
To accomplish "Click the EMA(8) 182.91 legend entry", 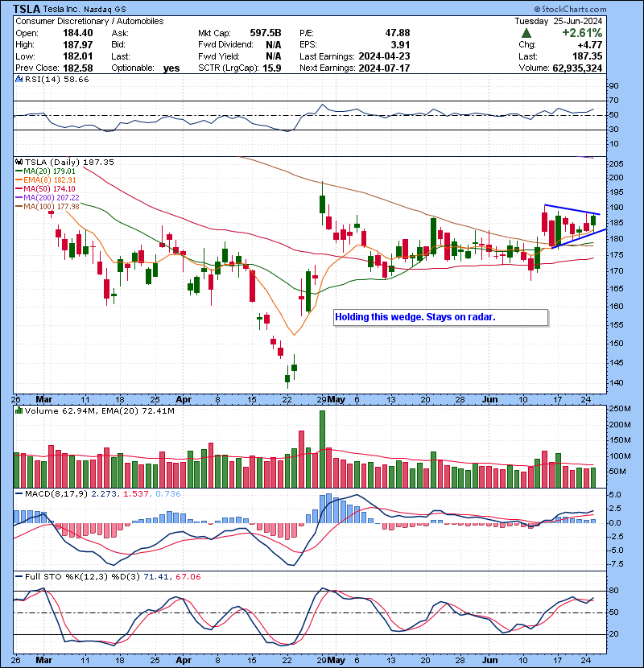I will 45,180.
